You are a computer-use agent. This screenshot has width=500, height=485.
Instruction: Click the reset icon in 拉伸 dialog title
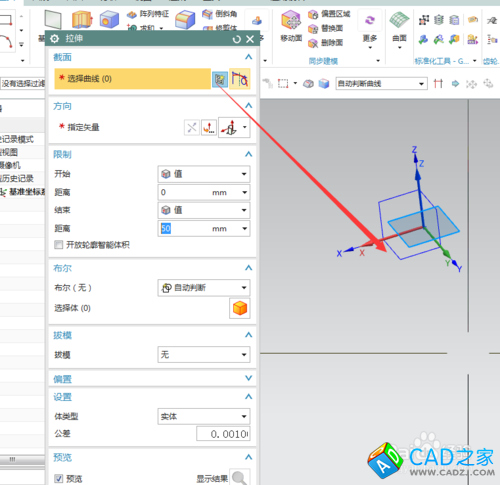[x=237, y=39]
